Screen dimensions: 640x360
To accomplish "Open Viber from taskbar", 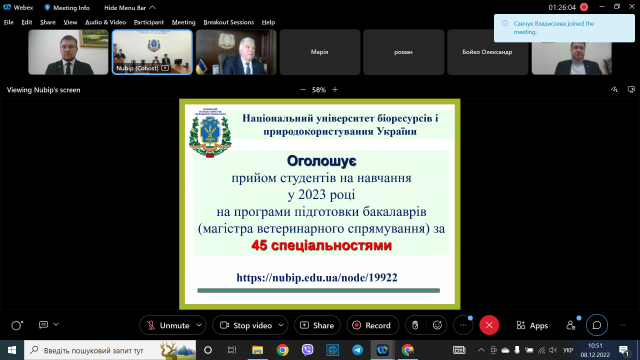I will point(307,350).
